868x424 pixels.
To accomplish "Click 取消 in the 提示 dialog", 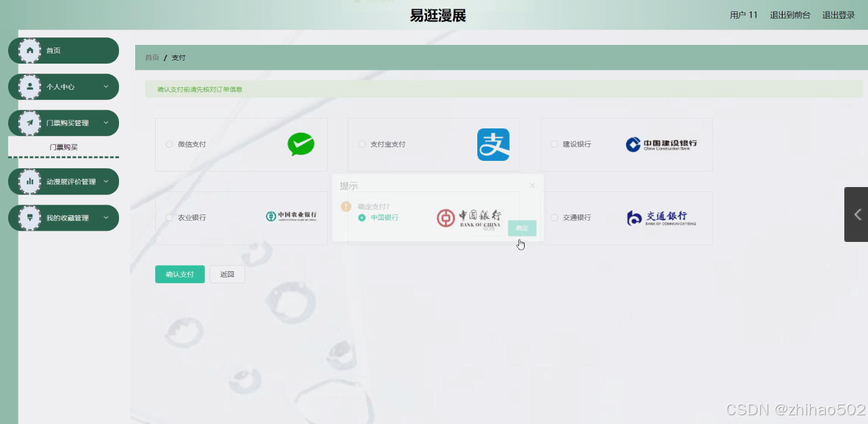I will pos(489,228).
